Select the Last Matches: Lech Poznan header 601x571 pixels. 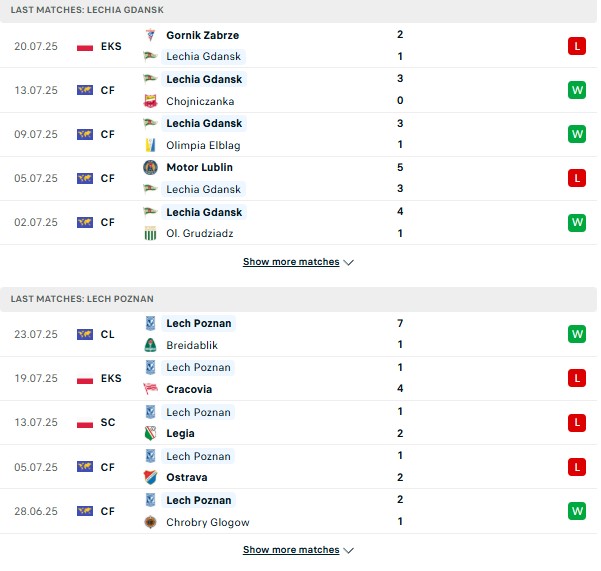click(x=298, y=299)
